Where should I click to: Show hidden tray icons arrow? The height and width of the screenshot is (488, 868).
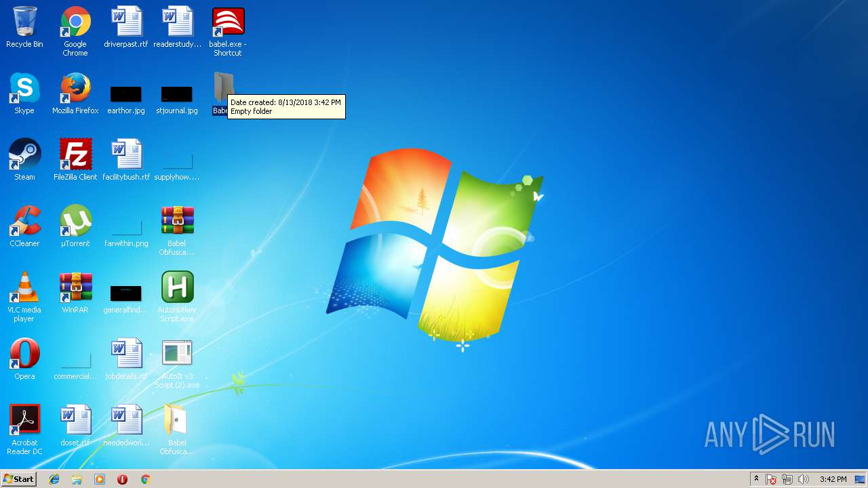(756, 479)
